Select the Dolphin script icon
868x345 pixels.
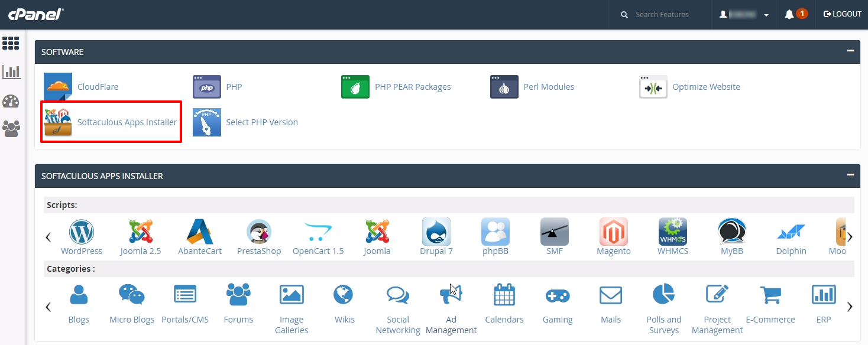[x=791, y=232]
